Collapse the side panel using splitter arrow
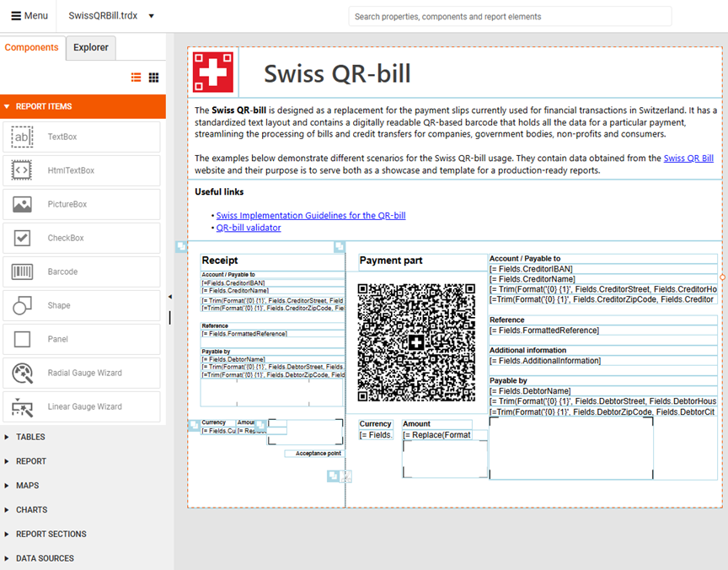Image resolution: width=728 pixels, height=570 pixels. pyautogui.click(x=169, y=297)
